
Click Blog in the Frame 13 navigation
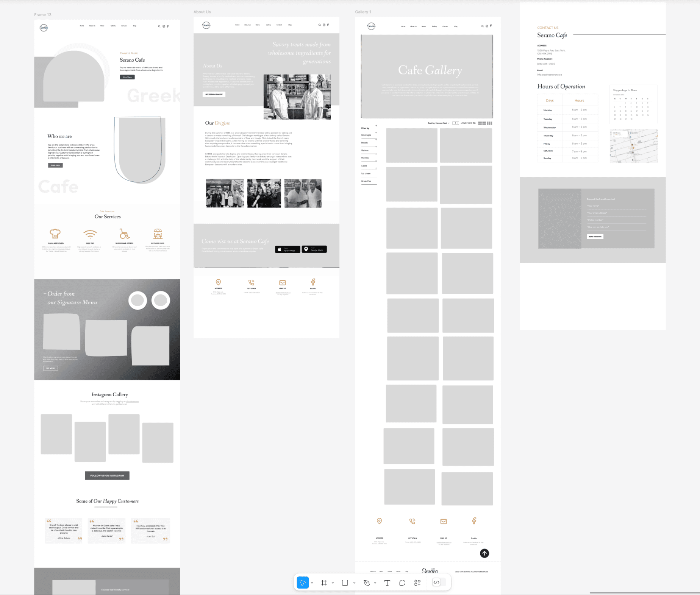pyautogui.click(x=134, y=26)
